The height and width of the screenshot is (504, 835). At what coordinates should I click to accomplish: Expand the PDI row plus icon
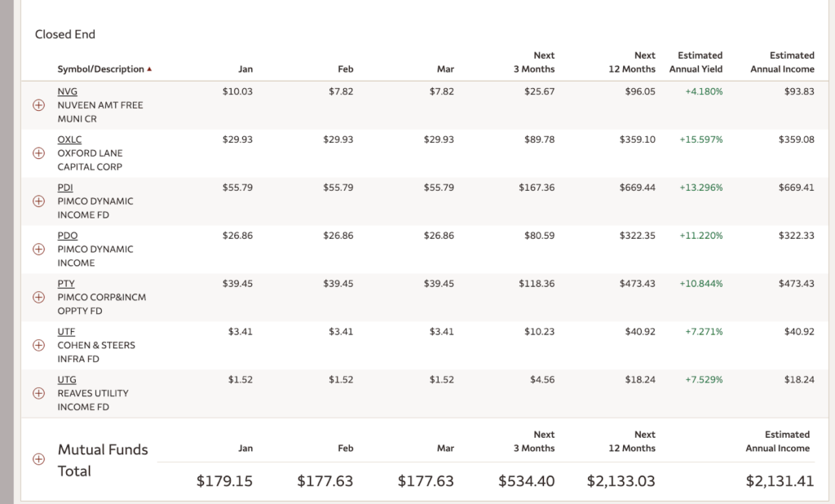tap(38, 201)
